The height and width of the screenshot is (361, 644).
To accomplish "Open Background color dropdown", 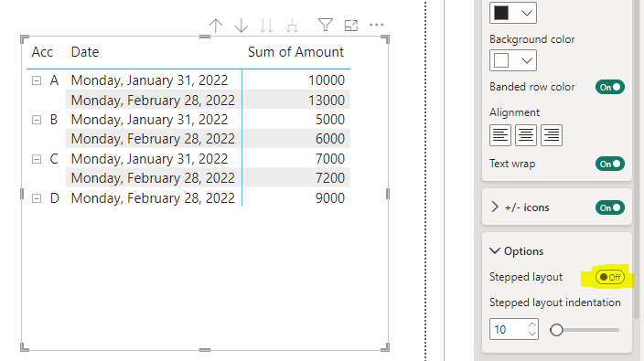I will tap(513, 60).
